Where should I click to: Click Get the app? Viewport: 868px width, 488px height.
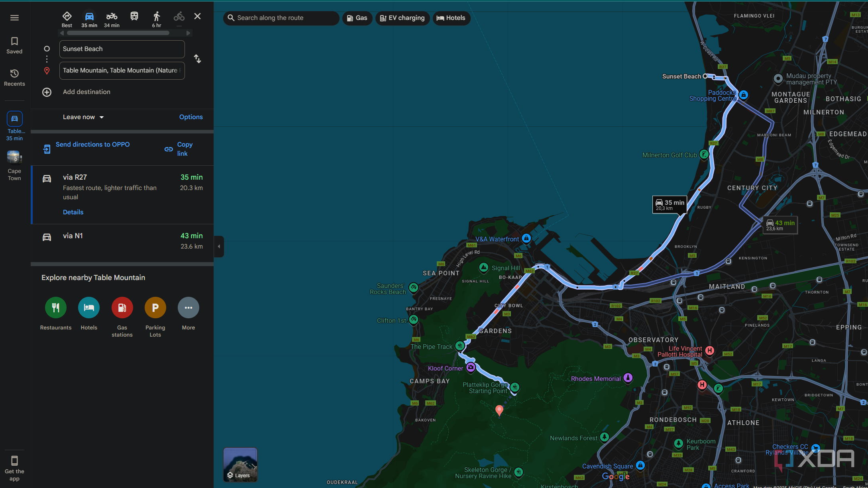click(14, 468)
